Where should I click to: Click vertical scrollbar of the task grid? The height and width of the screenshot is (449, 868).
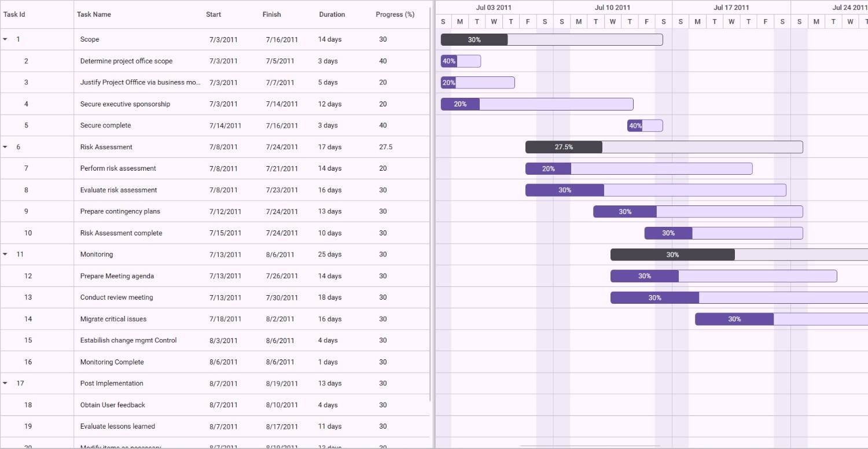click(431, 204)
